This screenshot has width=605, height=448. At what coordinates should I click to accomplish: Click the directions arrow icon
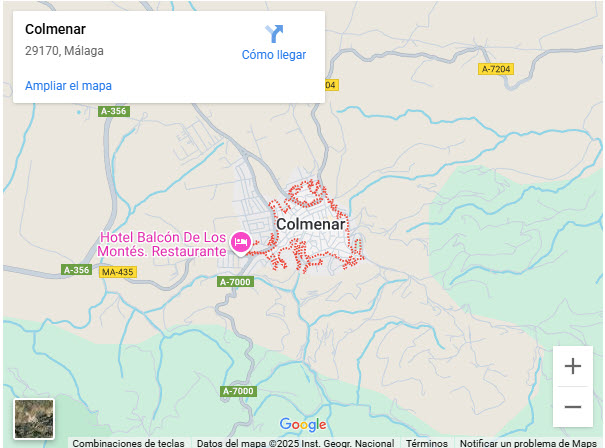coord(274,34)
